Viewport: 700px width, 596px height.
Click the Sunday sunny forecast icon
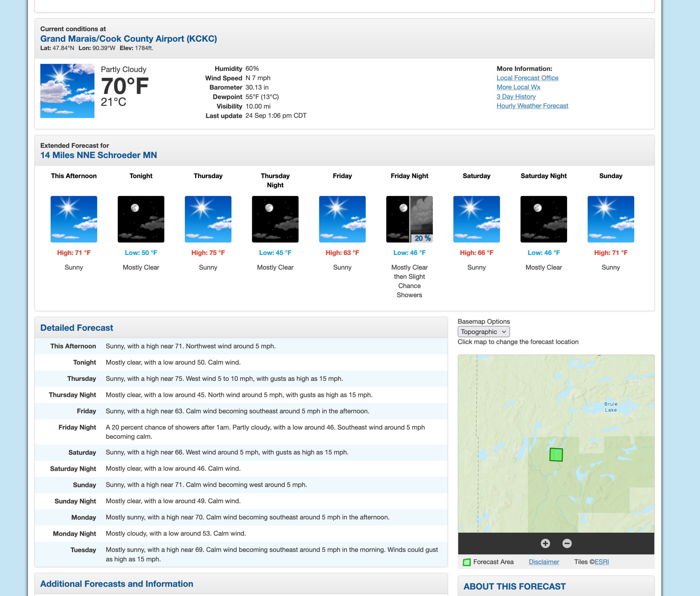pos(610,219)
